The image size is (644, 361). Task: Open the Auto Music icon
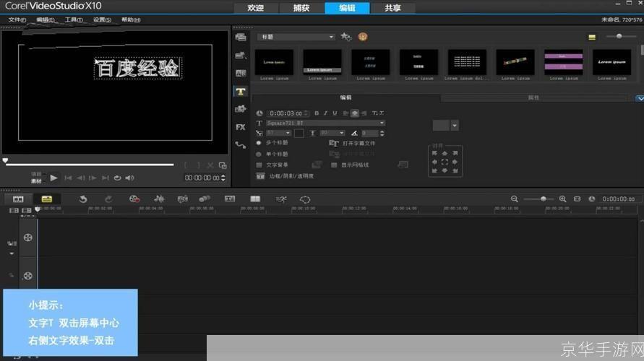coord(182,199)
